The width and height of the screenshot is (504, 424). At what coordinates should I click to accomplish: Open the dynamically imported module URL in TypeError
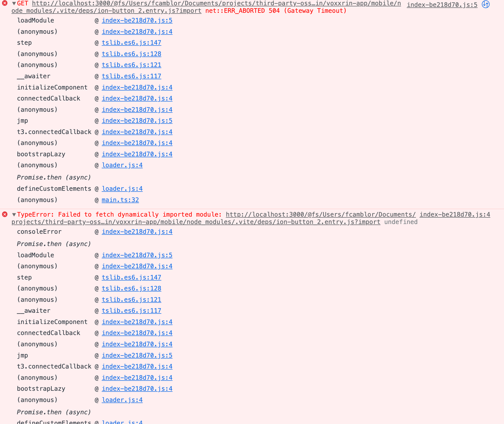321,215
